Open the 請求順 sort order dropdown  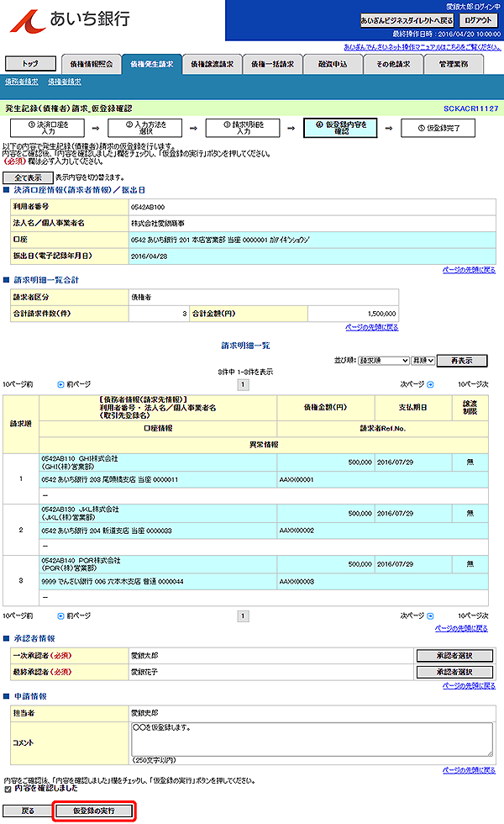(x=384, y=361)
